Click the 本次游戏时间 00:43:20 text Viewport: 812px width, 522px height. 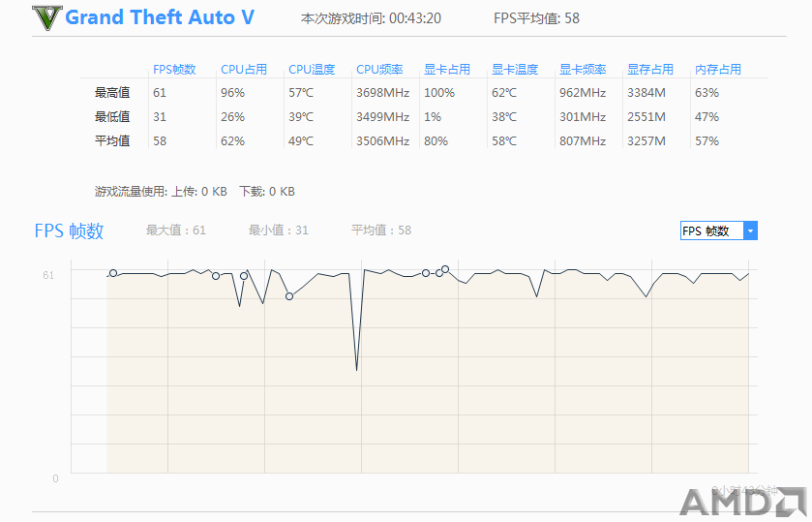(371, 18)
